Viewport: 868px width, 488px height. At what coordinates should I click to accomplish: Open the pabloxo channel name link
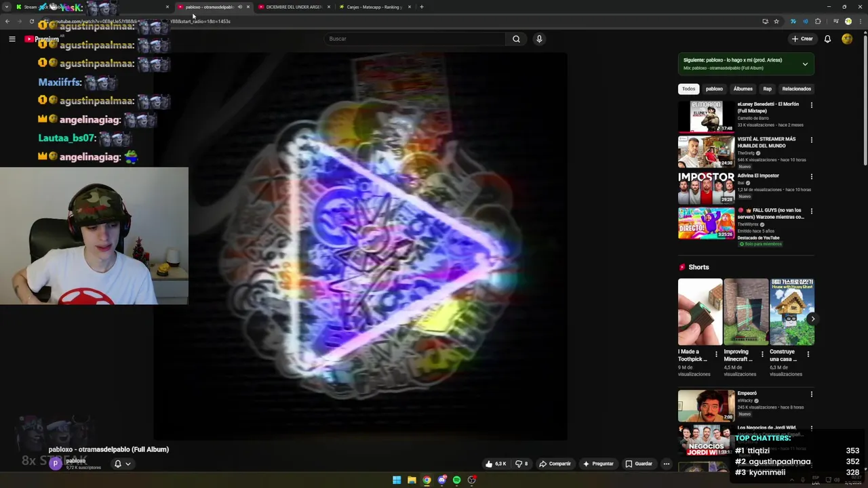[x=76, y=461]
